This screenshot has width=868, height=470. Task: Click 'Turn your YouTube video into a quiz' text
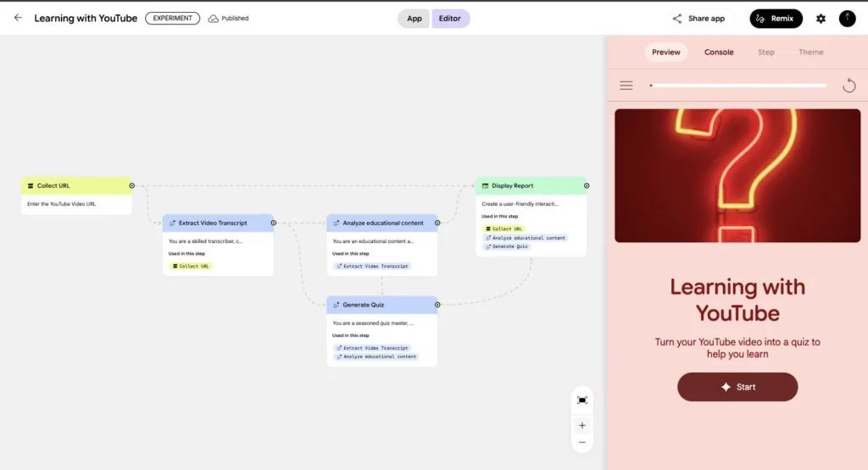tap(737, 348)
